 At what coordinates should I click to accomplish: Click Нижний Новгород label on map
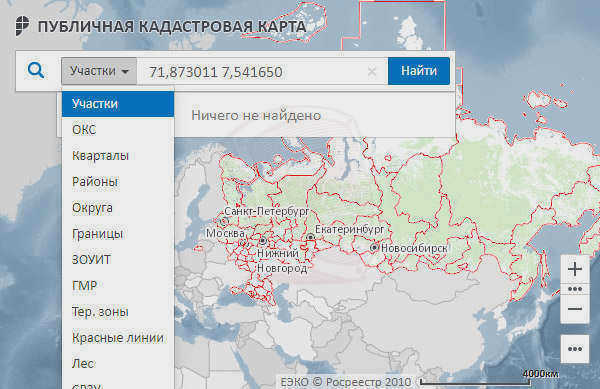(x=282, y=260)
